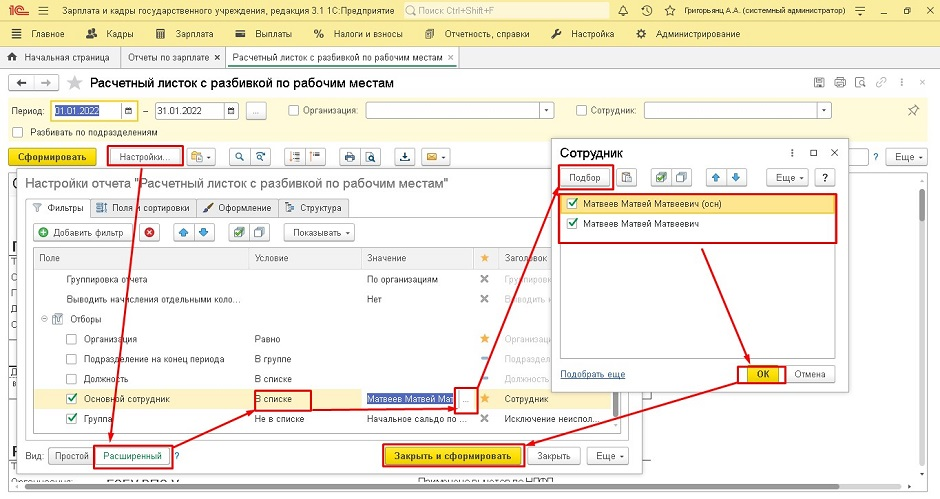940x499 pixels.
Task: Click the search magnifier icon in toolbar
Action: (x=239, y=157)
